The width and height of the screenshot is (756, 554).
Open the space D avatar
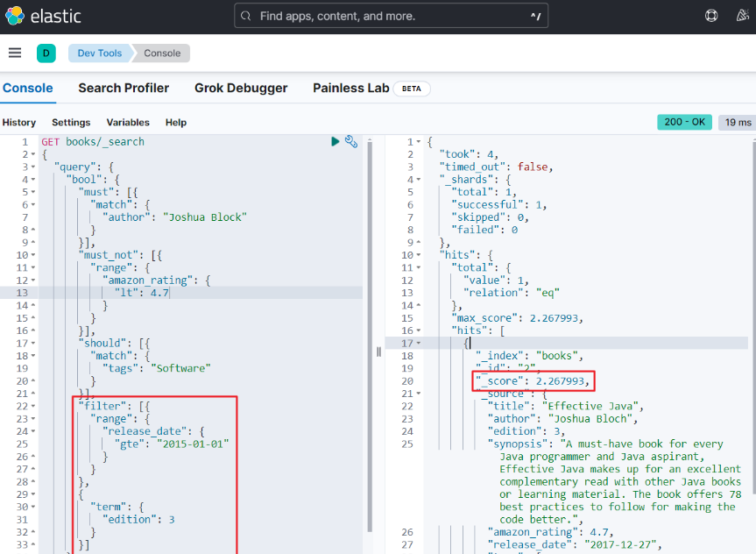pos(46,53)
